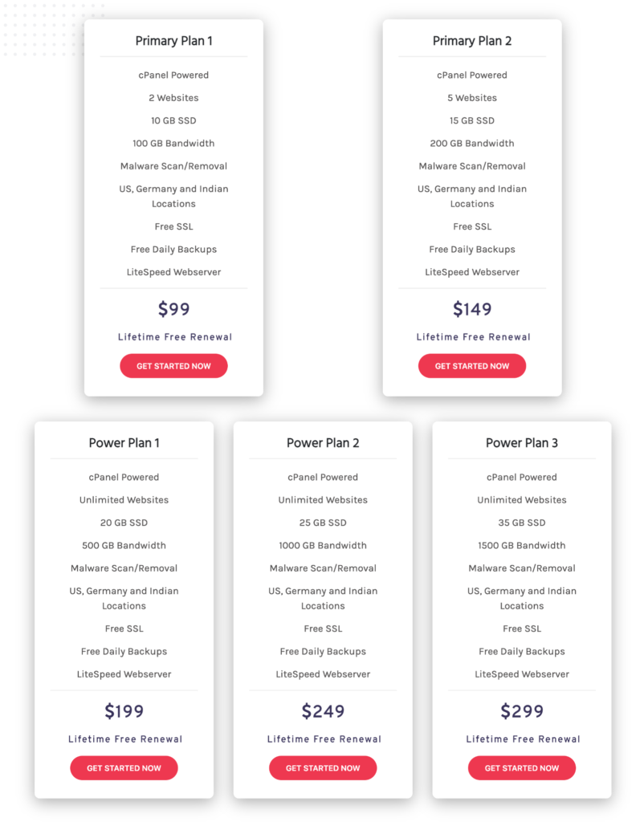Click Get Started Now under Power Plan 3
The height and width of the screenshot is (822, 644).
[x=522, y=768]
